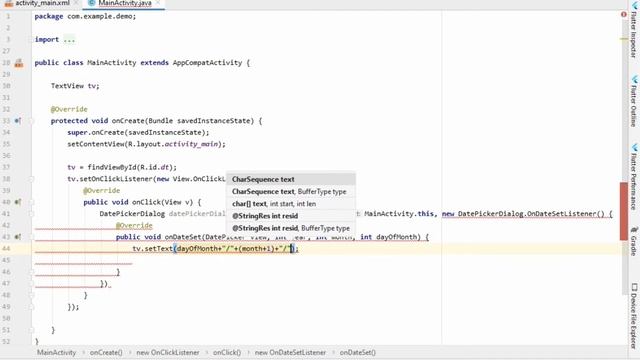Close the MainActivity.java tab
The height and width of the screenshot is (360, 640).
158,3
